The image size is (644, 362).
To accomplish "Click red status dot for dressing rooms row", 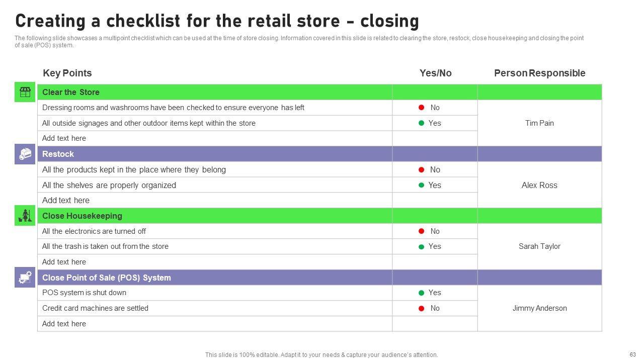I will pyautogui.click(x=422, y=108).
